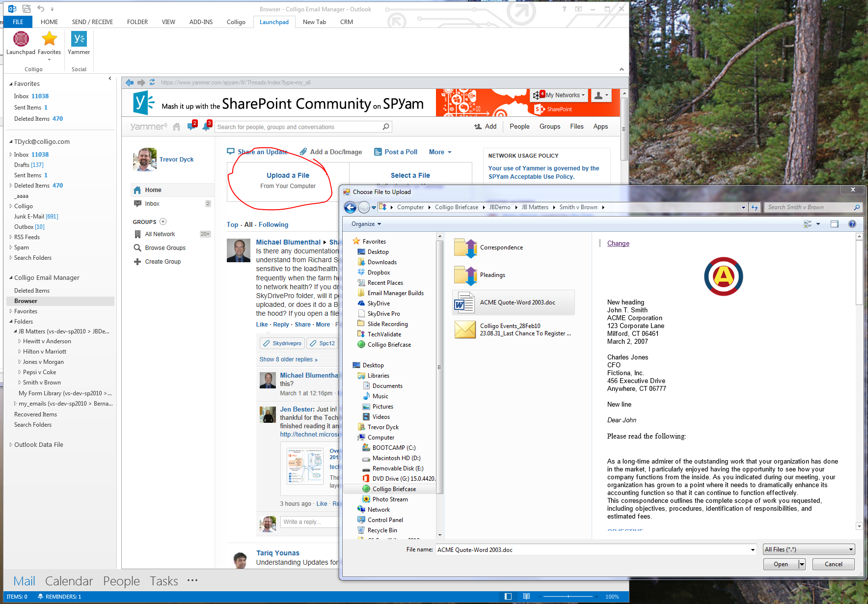
Task: Expand the Colligo folder in mailbox
Action: (x=11, y=206)
